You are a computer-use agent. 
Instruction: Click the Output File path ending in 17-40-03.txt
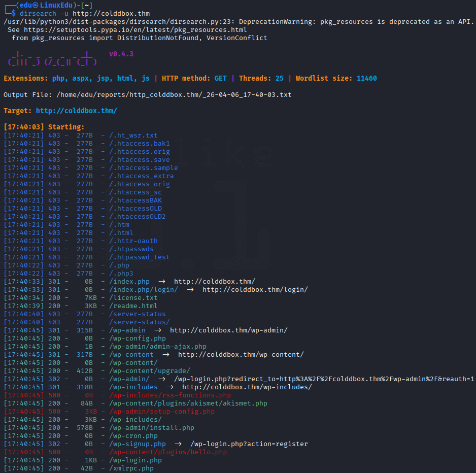tap(174, 95)
